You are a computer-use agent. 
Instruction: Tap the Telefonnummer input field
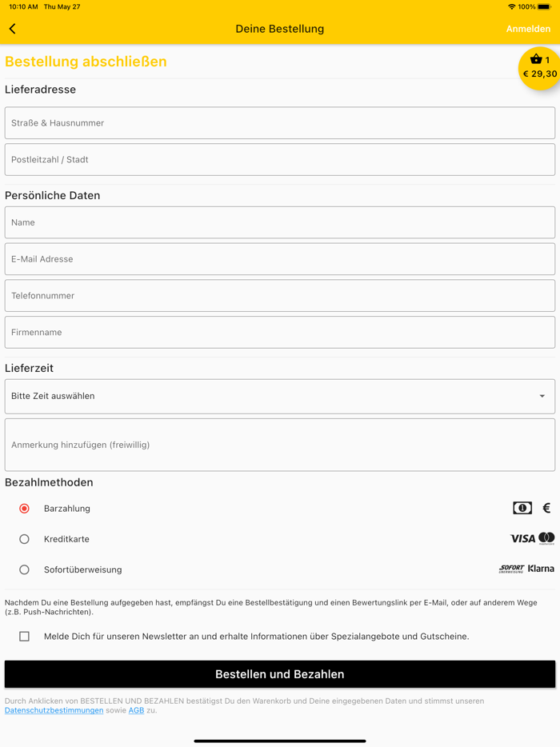tap(280, 296)
